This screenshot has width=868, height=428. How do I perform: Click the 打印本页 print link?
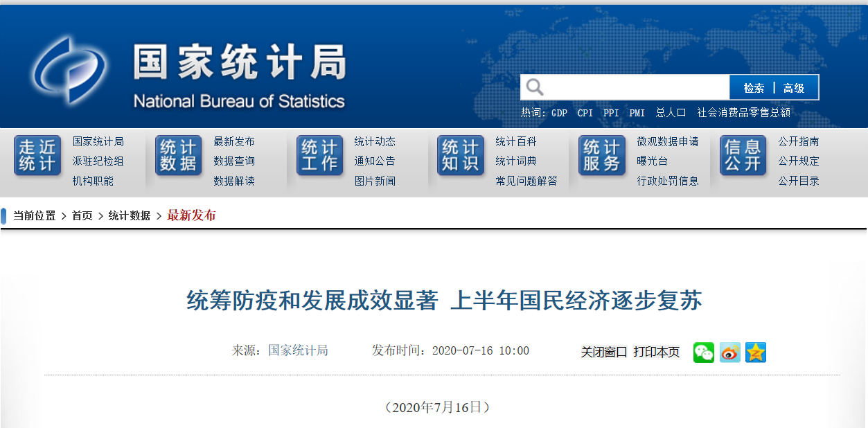(x=656, y=351)
